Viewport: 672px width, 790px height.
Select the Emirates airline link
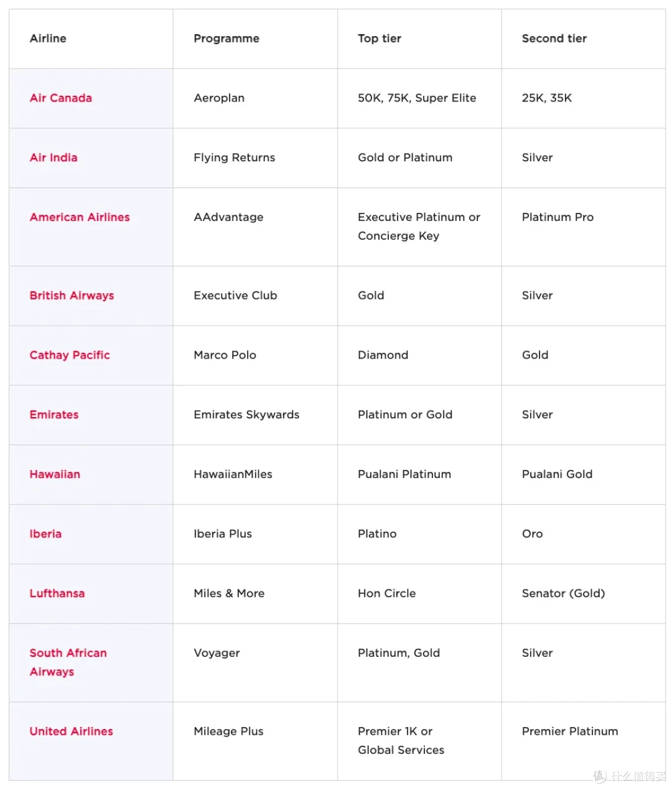(54, 415)
